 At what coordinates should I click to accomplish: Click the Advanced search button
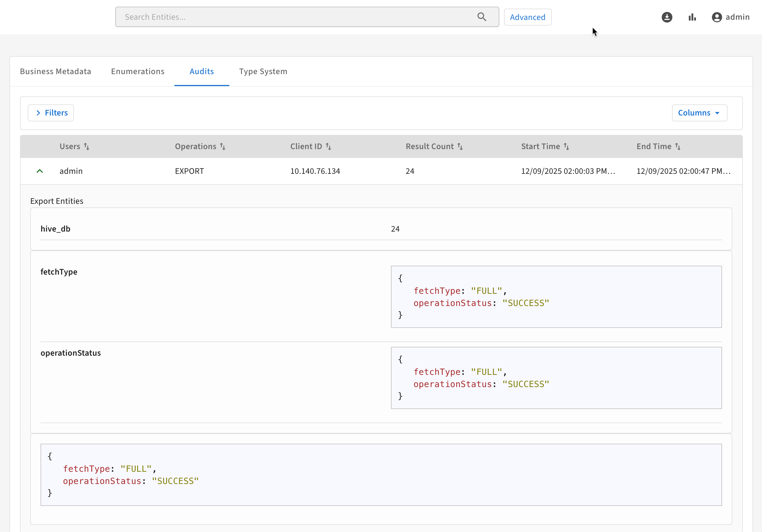[x=527, y=17]
